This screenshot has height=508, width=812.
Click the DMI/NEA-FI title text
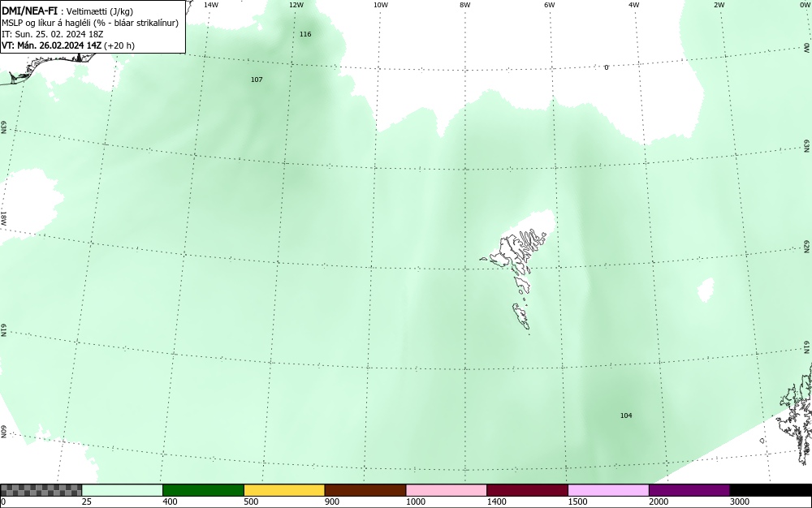tap(29, 11)
